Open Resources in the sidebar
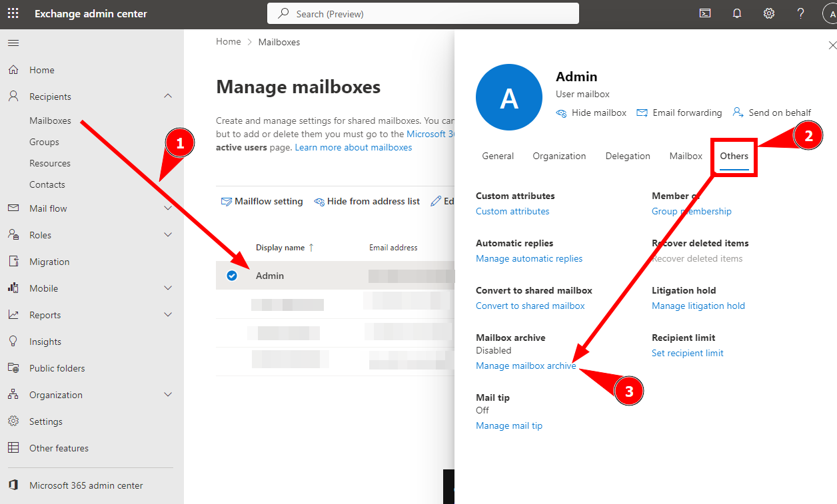This screenshot has width=837, height=504. (50, 163)
